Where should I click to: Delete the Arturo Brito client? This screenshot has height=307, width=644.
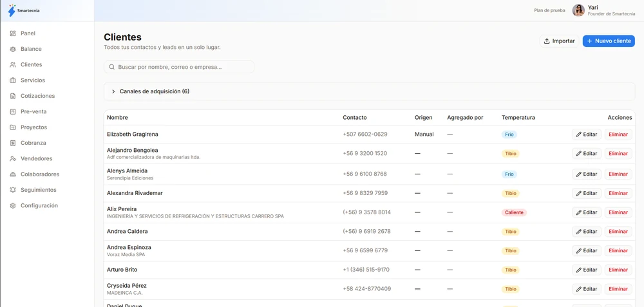618,270
